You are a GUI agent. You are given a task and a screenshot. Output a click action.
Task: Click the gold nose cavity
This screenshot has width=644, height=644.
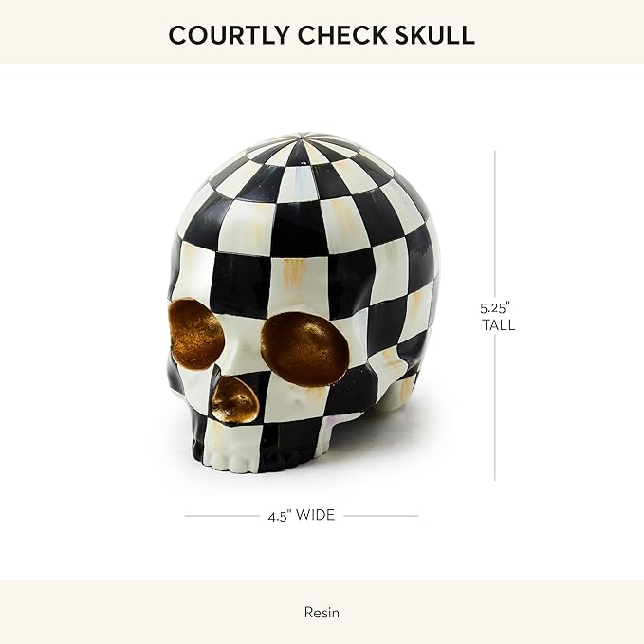tap(235, 400)
